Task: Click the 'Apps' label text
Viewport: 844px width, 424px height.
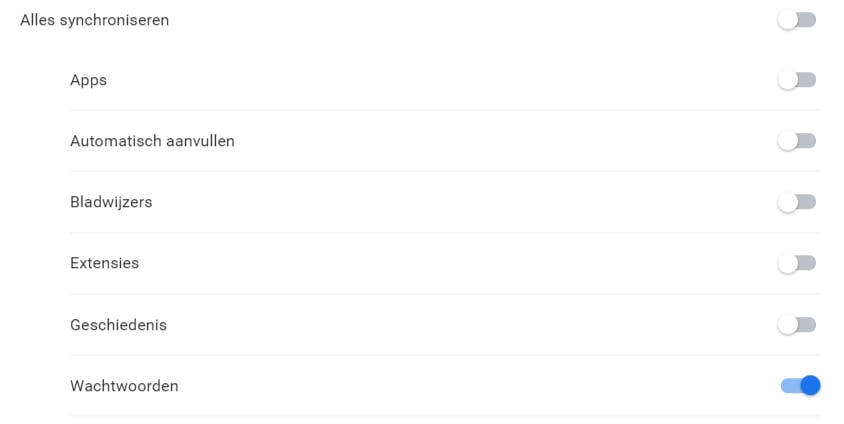Action: (x=88, y=80)
